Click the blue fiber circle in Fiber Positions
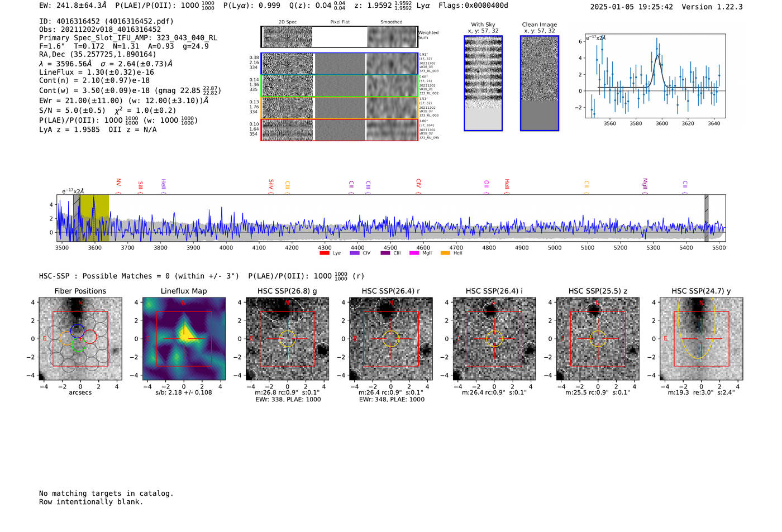 tap(78, 330)
